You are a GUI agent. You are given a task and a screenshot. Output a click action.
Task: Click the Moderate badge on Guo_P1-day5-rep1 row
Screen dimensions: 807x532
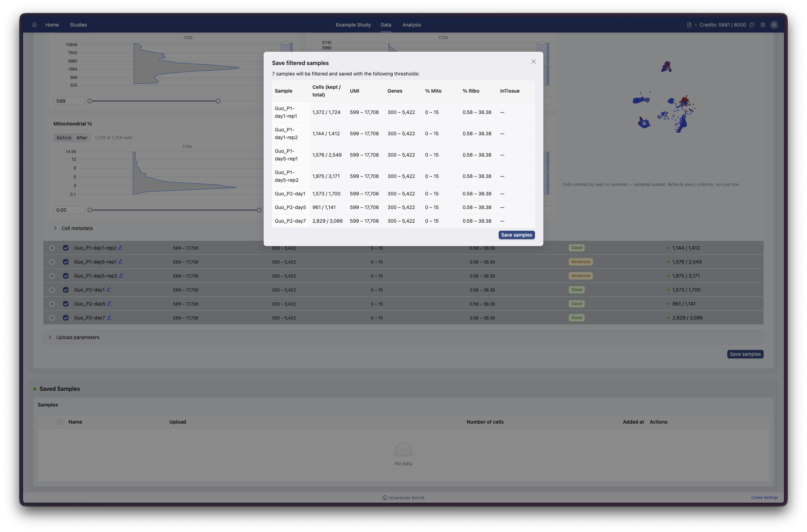pyautogui.click(x=580, y=262)
